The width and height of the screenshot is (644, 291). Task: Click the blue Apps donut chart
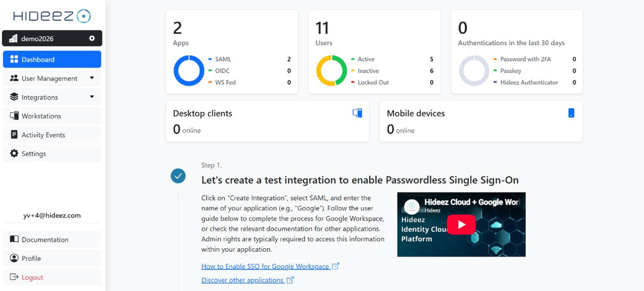(189, 71)
